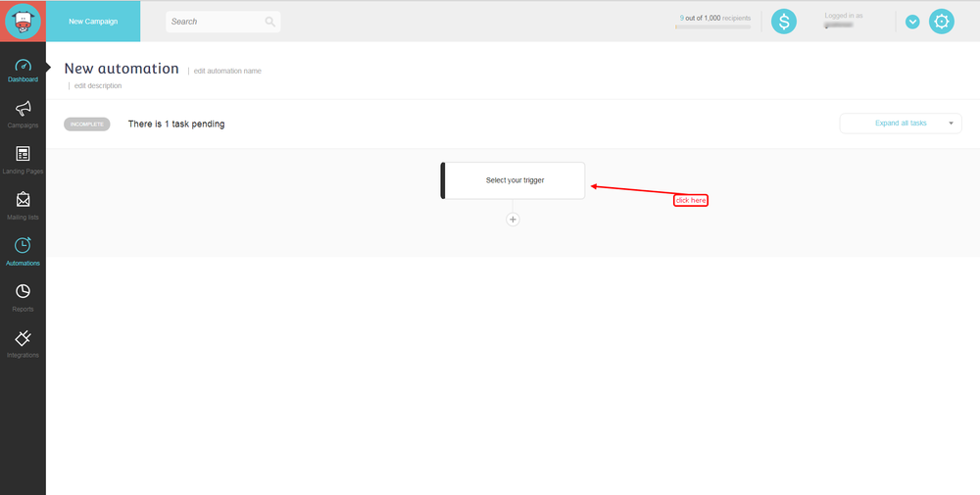The width and height of the screenshot is (980, 495).
Task: Open the settings gear icon
Action: pos(941,22)
